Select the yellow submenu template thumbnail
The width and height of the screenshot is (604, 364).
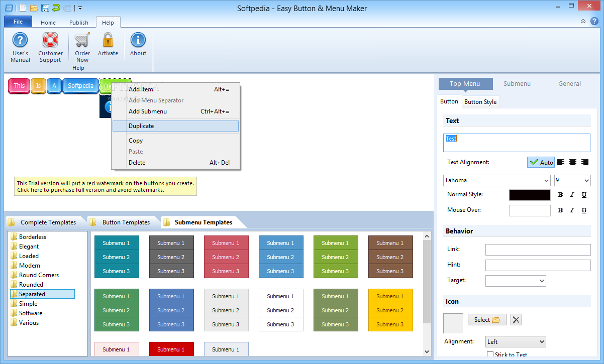point(390,310)
